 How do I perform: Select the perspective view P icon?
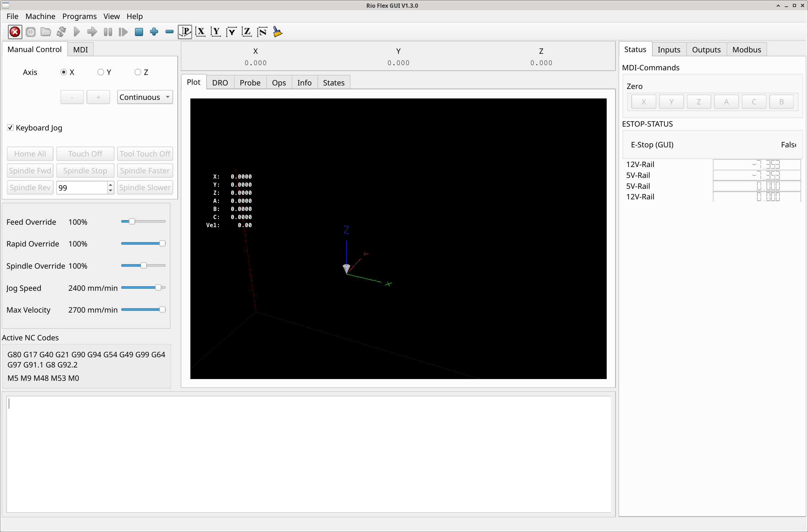[185, 32]
